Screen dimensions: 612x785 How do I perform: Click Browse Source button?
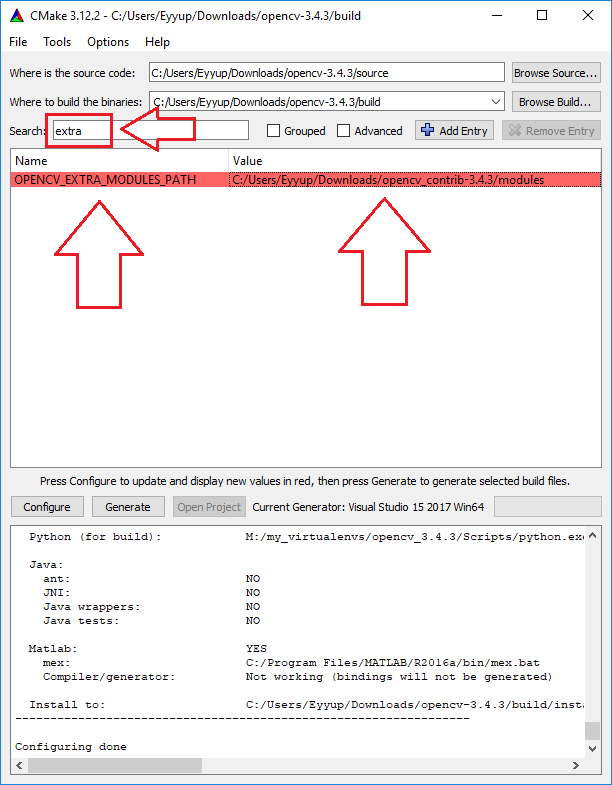556,73
